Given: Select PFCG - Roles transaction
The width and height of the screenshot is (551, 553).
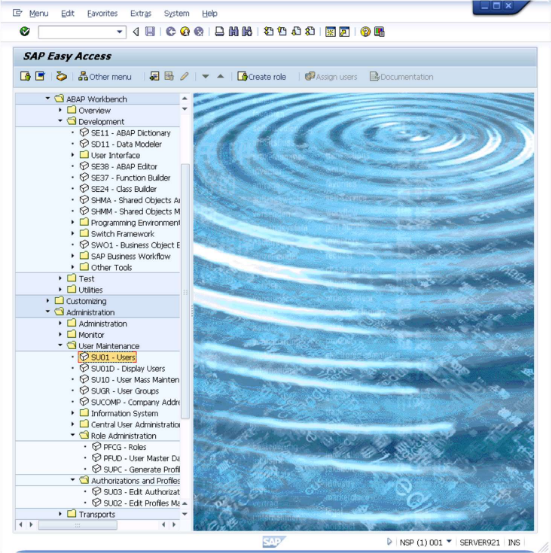Looking at the screenshot, I should coord(119,447).
